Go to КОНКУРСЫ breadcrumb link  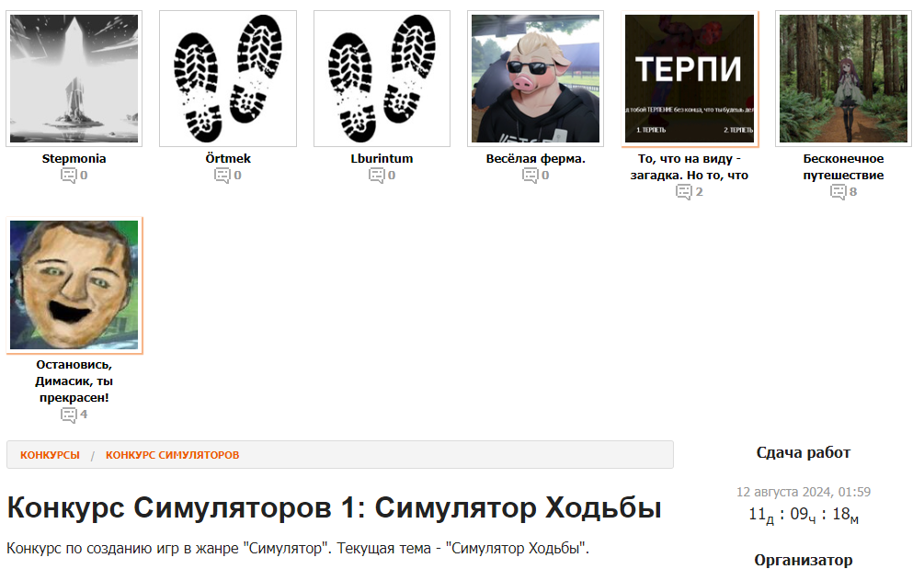pyautogui.click(x=50, y=455)
